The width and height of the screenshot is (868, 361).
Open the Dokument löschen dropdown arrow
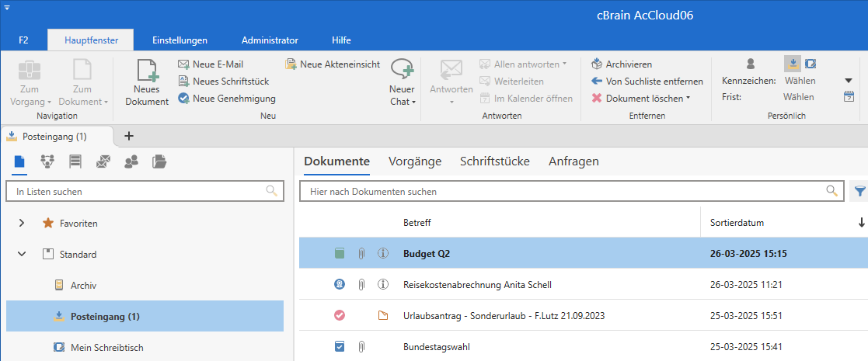pos(688,99)
